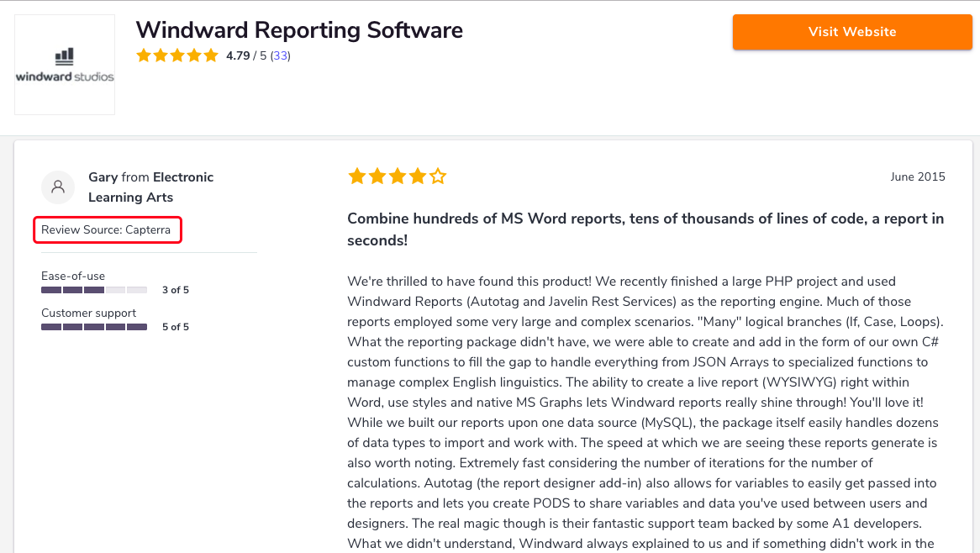
Task: Click the review body paragraph
Action: [645, 412]
